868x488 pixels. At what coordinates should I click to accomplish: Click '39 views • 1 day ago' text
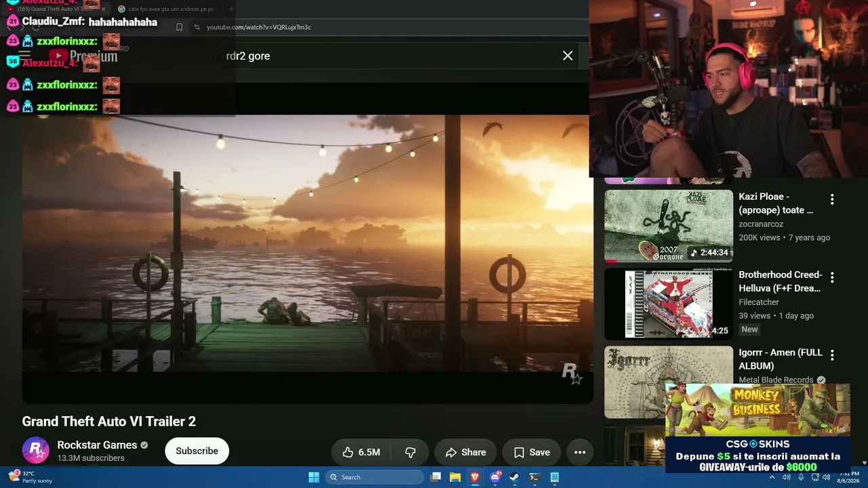click(x=776, y=316)
